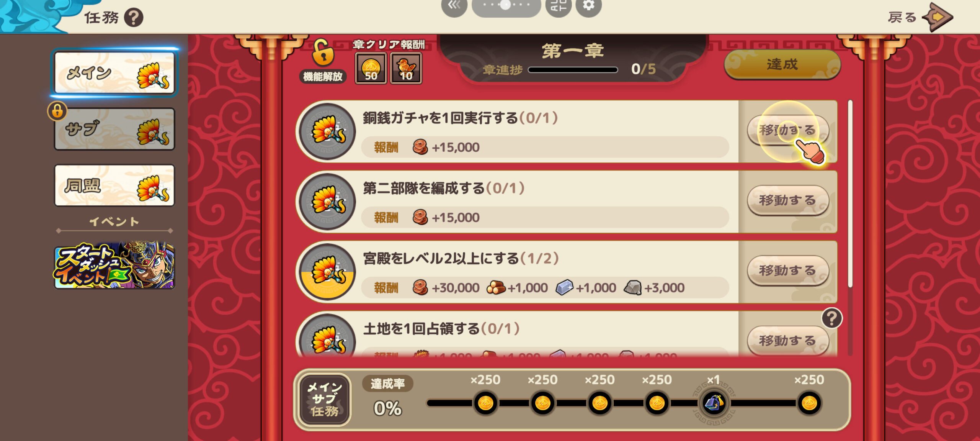Tap the bird reward icon marked 10
This screenshot has height=441, width=980.
(x=406, y=68)
